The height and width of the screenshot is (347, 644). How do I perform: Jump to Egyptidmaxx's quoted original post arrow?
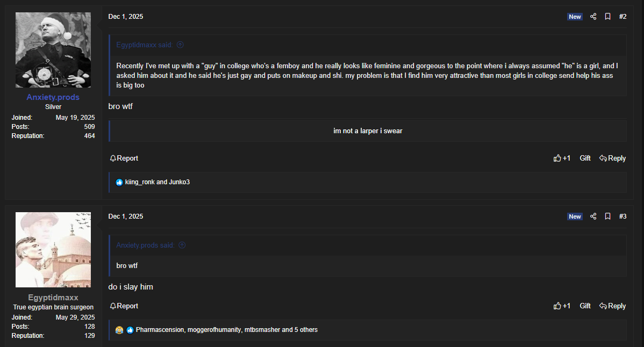coord(180,45)
